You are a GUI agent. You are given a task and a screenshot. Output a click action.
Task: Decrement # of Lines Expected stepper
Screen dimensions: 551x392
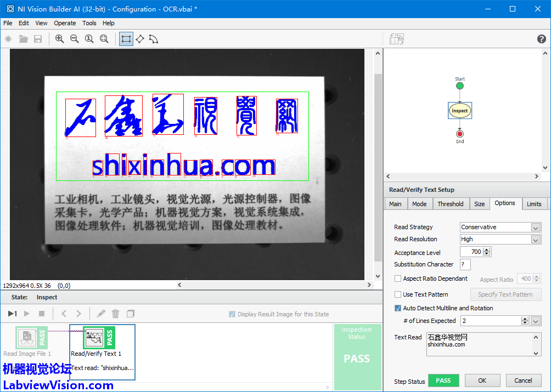(525, 323)
